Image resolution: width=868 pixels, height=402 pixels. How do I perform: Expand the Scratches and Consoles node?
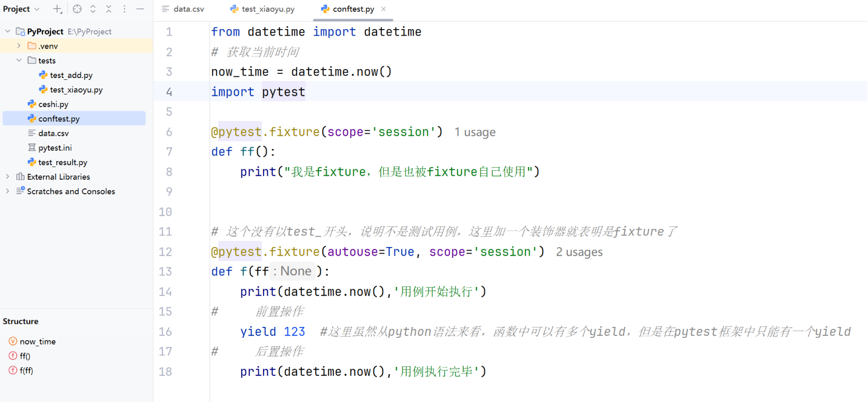click(x=8, y=191)
